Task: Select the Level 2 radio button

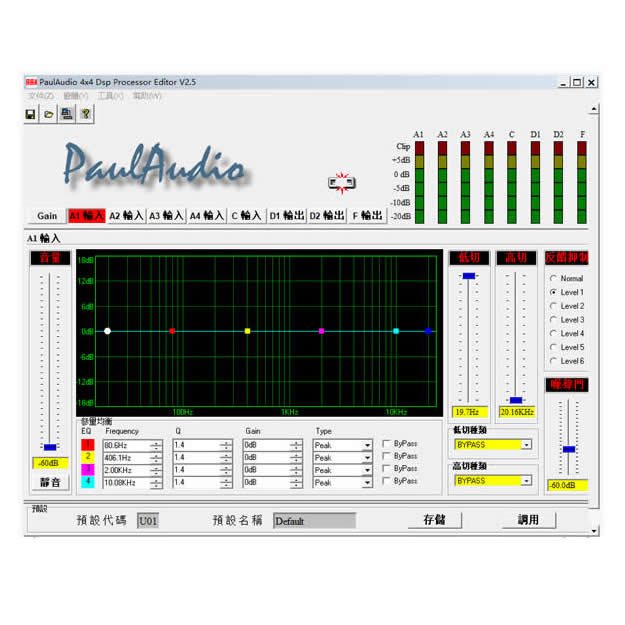Action: (x=553, y=306)
